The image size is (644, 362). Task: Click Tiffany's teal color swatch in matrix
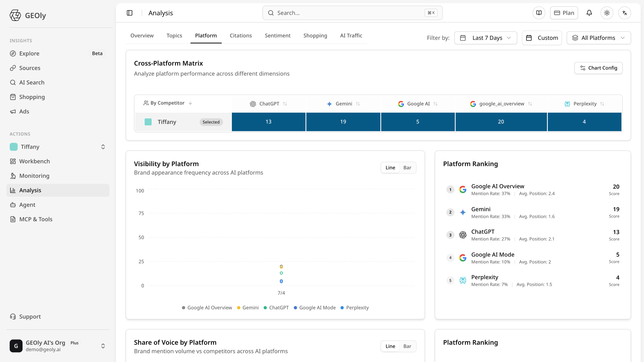148,122
